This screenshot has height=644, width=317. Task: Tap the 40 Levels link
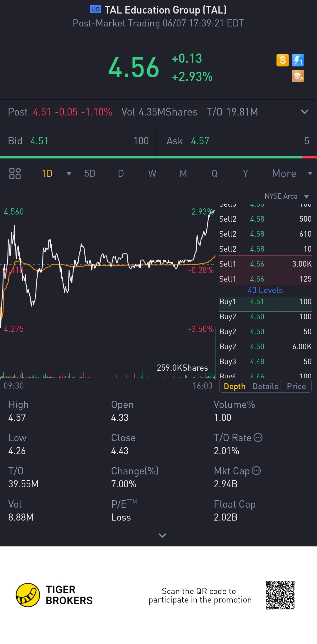point(265,290)
